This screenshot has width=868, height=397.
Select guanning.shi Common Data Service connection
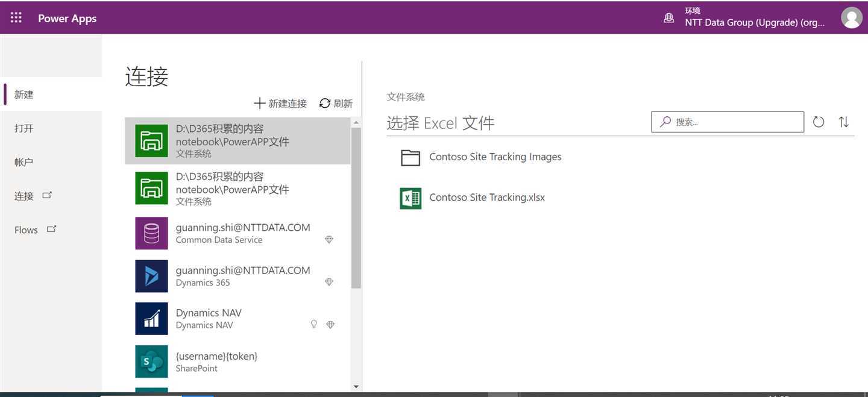[237, 233]
